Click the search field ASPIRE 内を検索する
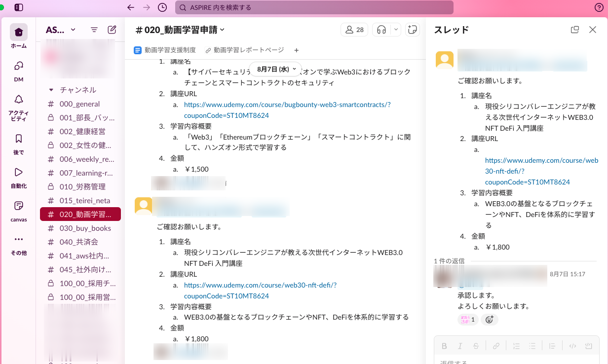This screenshot has width=608, height=364. point(314,7)
